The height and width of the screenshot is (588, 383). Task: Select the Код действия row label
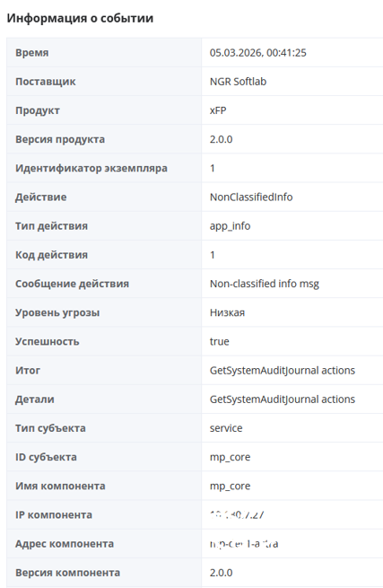51,255
